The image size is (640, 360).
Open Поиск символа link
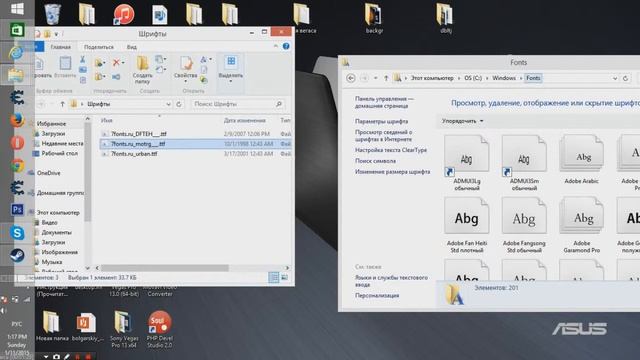375,161
